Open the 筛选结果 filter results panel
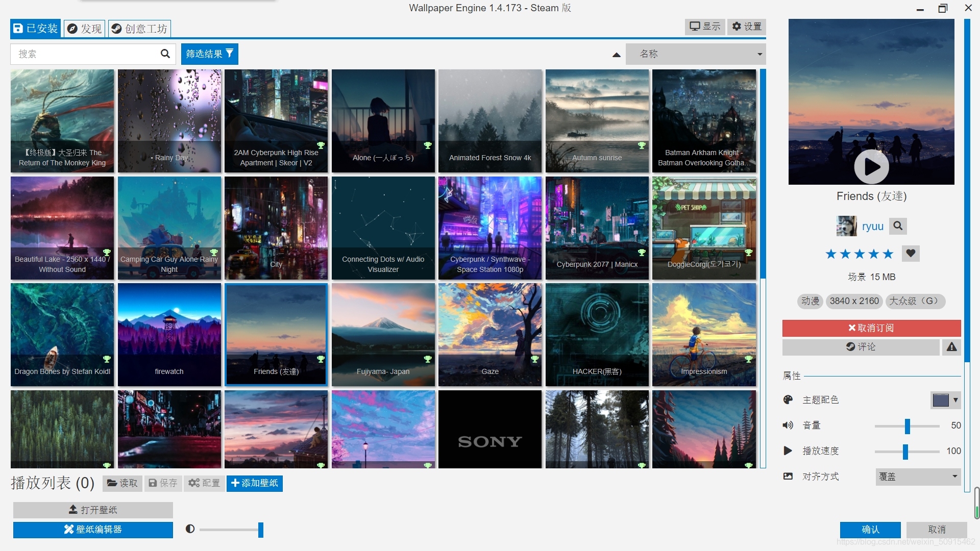This screenshot has width=980, height=551. coord(209,54)
